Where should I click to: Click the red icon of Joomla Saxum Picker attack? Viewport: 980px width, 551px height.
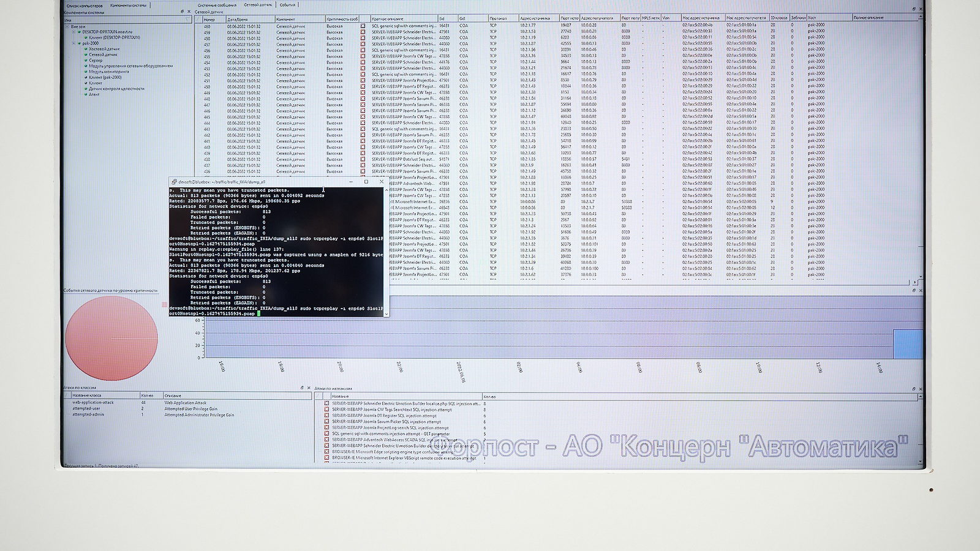pos(326,422)
